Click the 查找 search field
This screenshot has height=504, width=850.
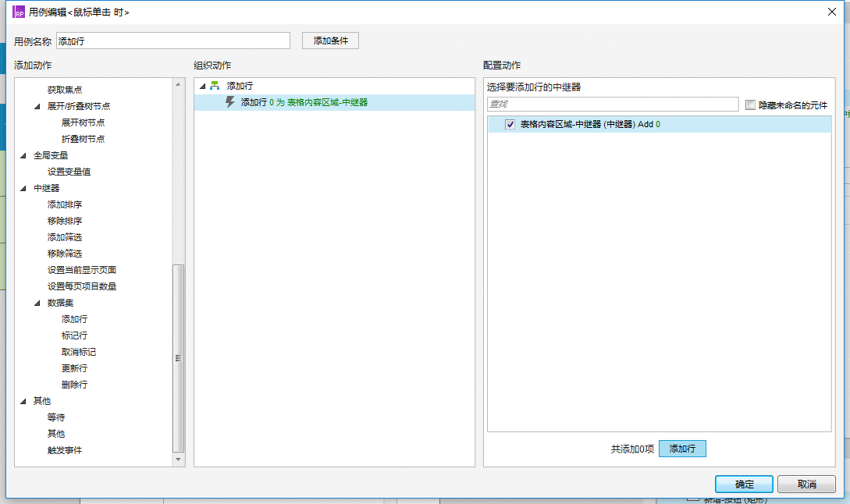(x=613, y=104)
